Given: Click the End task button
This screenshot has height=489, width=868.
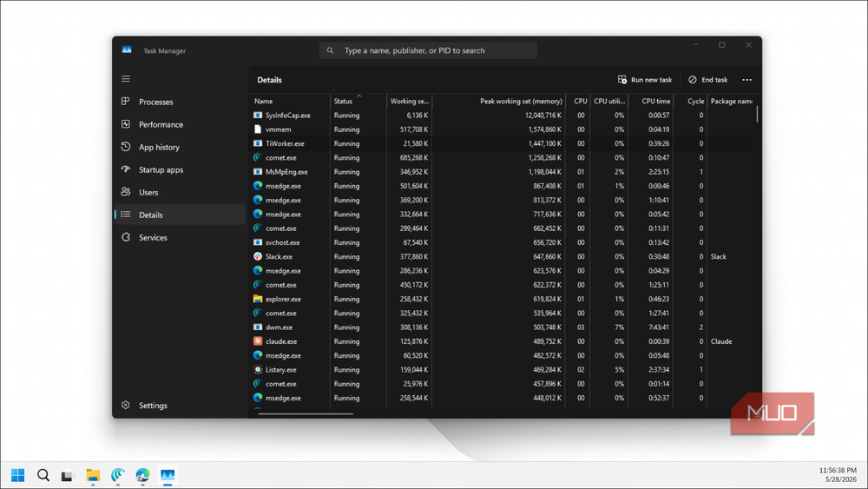Looking at the screenshot, I should tap(708, 80).
